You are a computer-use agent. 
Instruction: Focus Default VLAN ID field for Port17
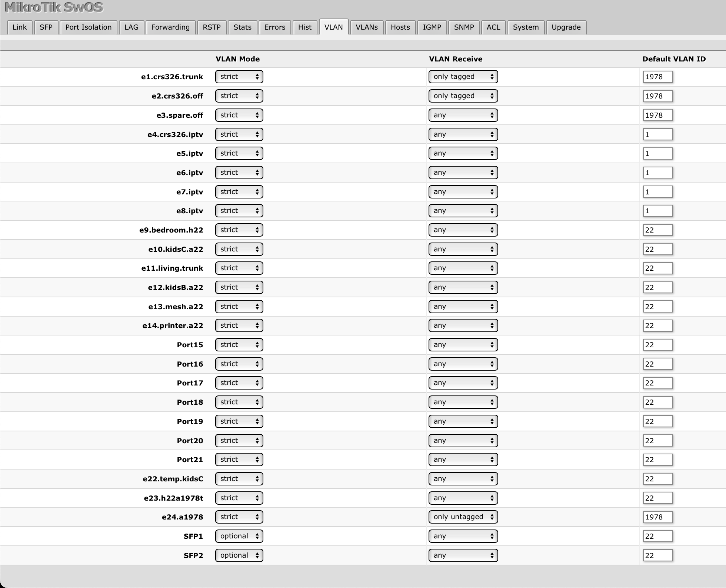click(x=657, y=383)
